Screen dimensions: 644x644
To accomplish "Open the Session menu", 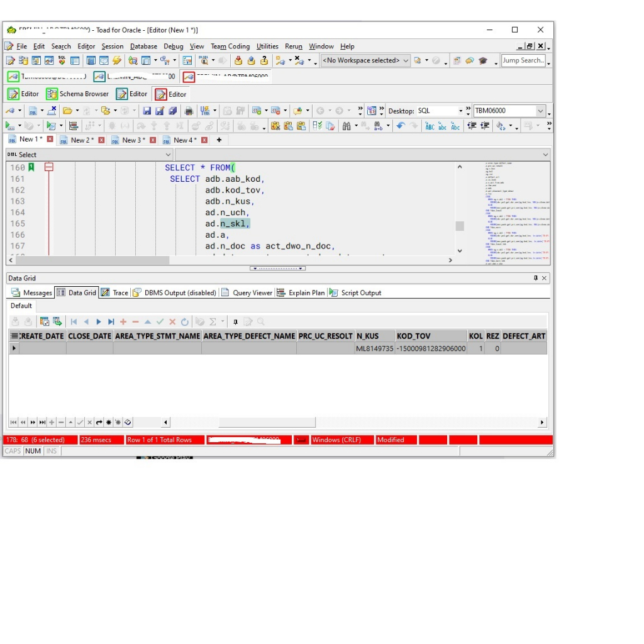I will tap(112, 47).
